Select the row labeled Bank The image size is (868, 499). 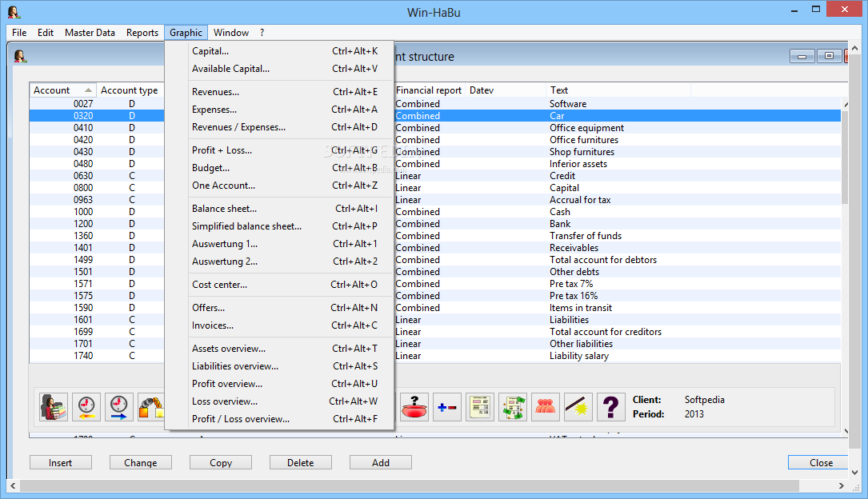pyautogui.click(x=435, y=223)
